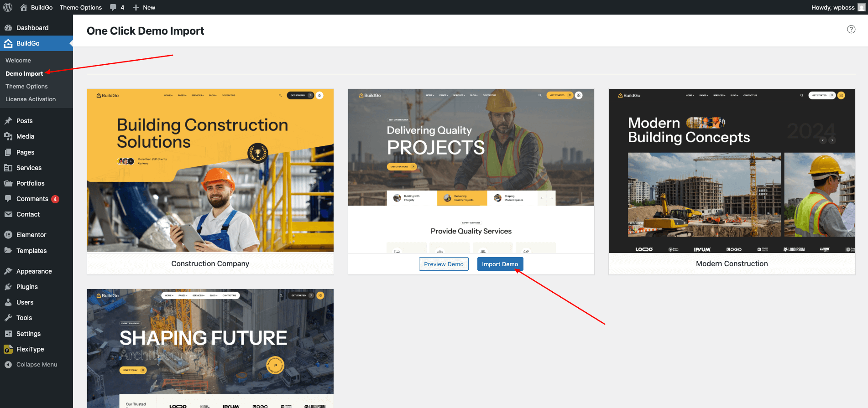Click the BuildGo site name link
The image size is (868, 408).
42,7
